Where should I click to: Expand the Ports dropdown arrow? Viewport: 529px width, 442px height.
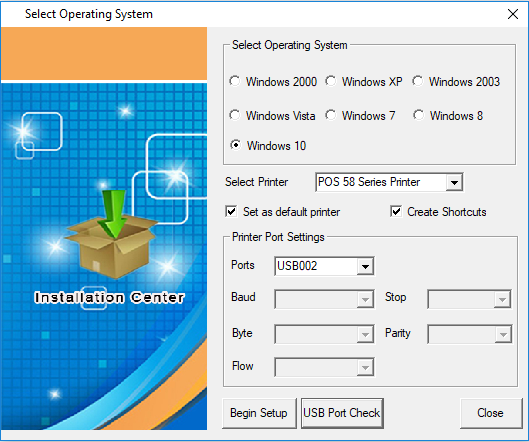coord(365,266)
